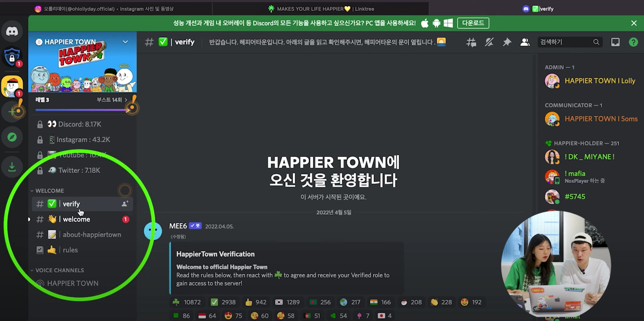Open the verify channel
The height and width of the screenshot is (321, 644).
[x=82, y=204]
